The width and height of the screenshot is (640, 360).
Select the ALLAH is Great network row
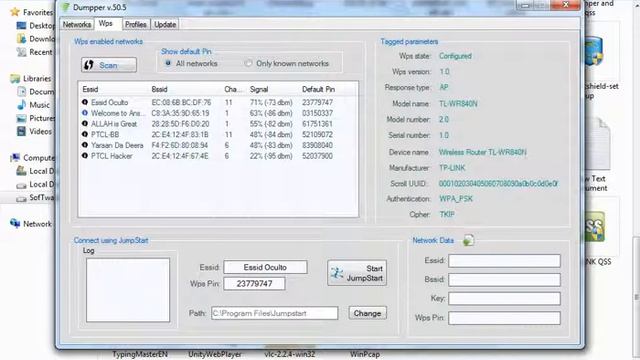pos(218,124)
